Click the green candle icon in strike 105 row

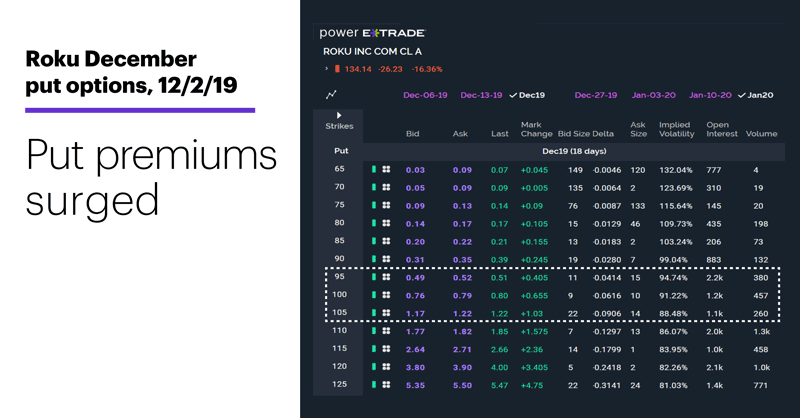pos(374,313)
